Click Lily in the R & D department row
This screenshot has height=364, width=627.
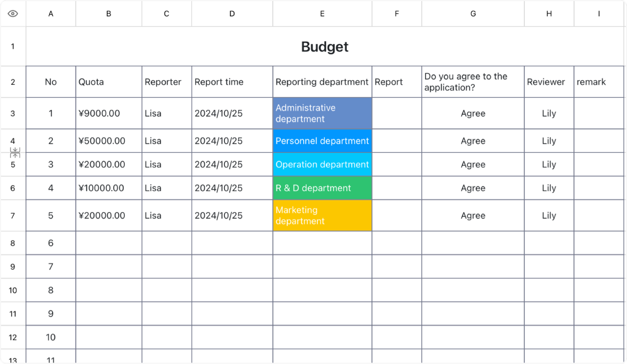[x=549, y=188]
